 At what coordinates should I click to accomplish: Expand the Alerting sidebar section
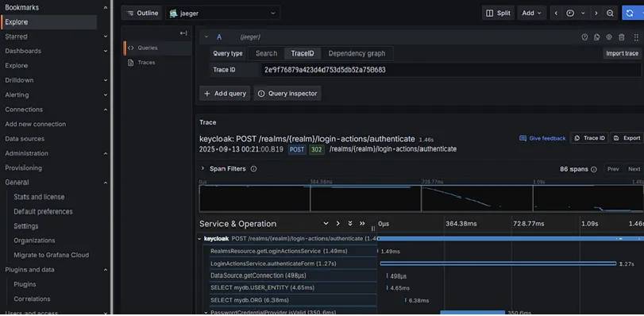click(106, 95)
